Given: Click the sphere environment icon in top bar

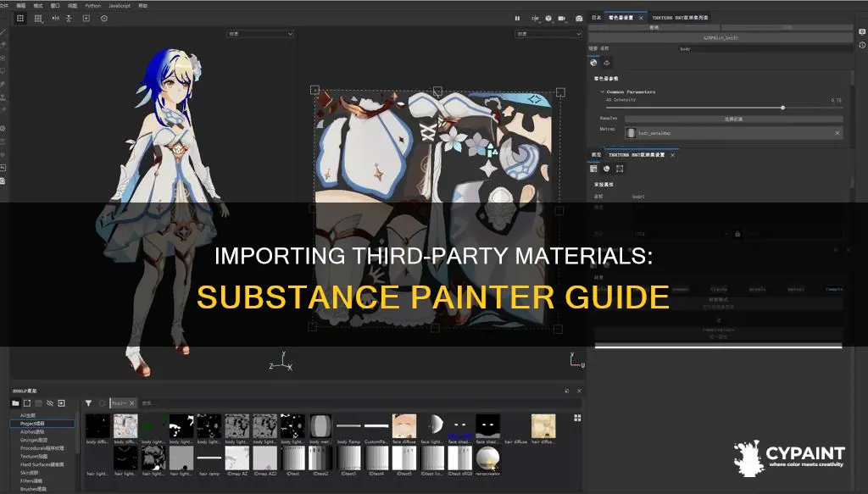Looking at the screenshot, I should [548, 19].
